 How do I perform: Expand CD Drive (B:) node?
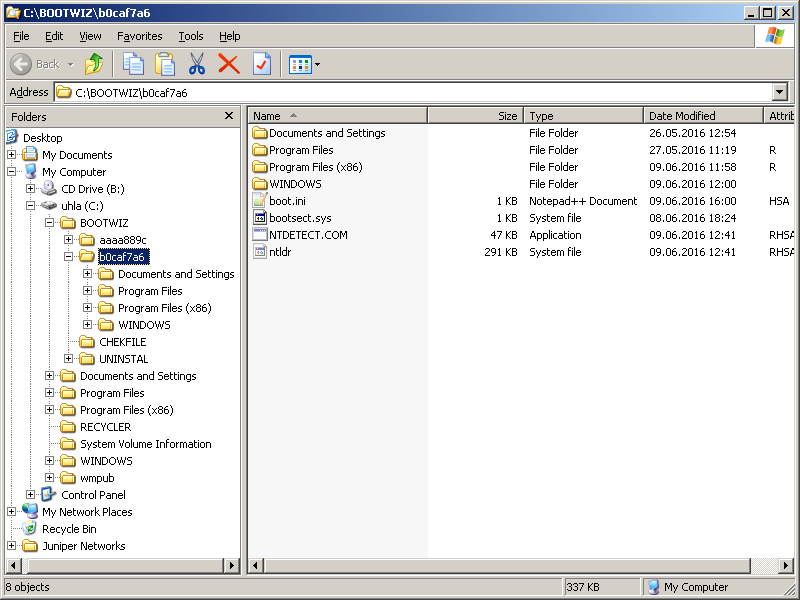31,188
